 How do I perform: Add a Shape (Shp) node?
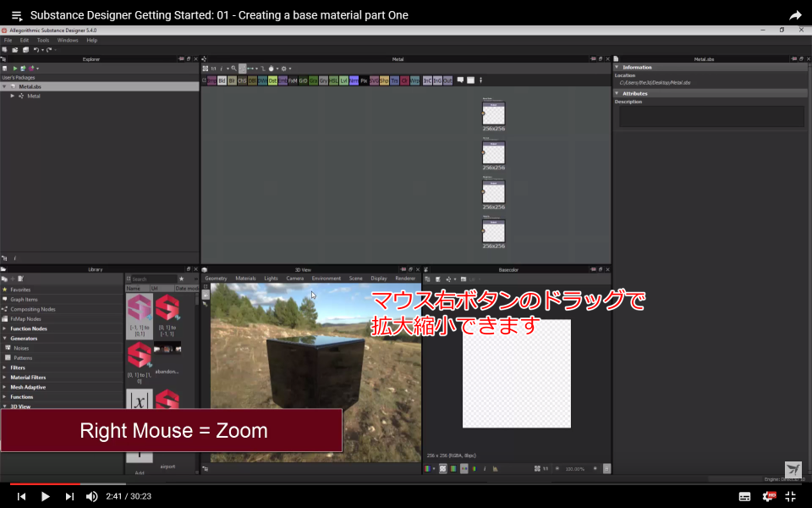tap(384, 80)
